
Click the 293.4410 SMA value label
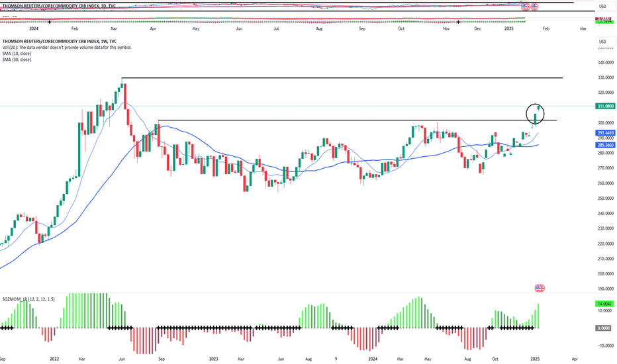click(x=606, y=134)
